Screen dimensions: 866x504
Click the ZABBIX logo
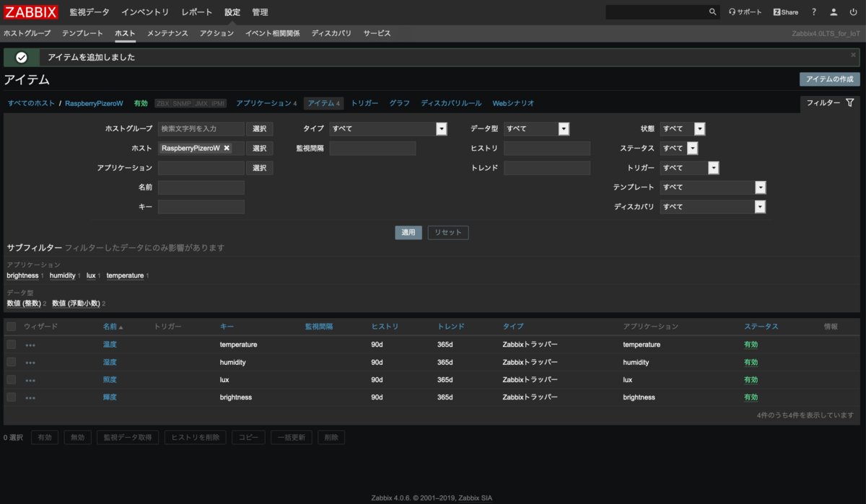(31, 12)
